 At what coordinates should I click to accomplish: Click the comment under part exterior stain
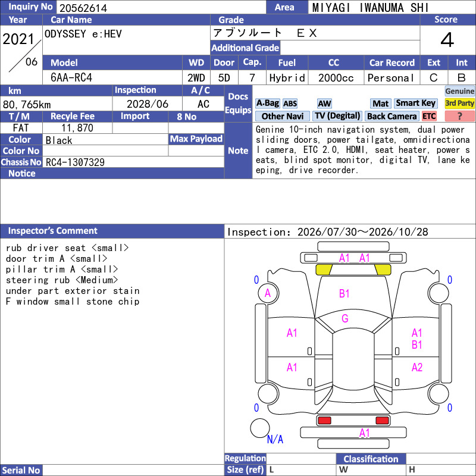tap(73, 290)
